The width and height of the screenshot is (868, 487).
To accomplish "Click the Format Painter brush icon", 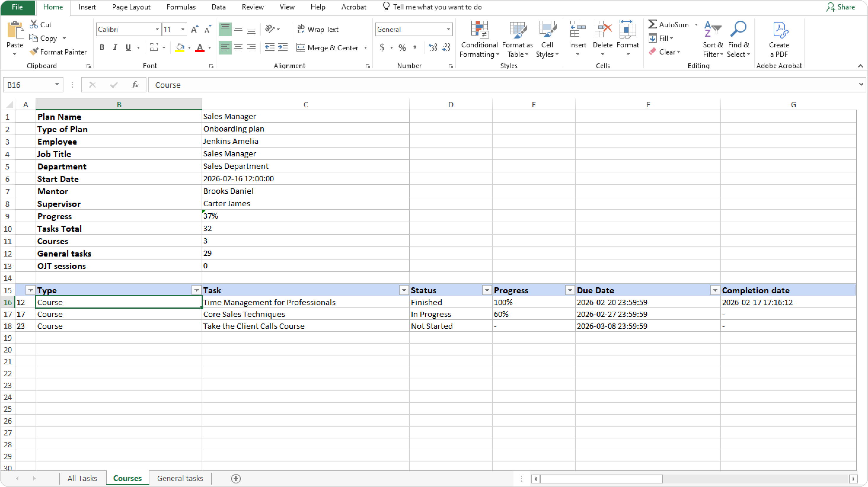I will (34, 52).
